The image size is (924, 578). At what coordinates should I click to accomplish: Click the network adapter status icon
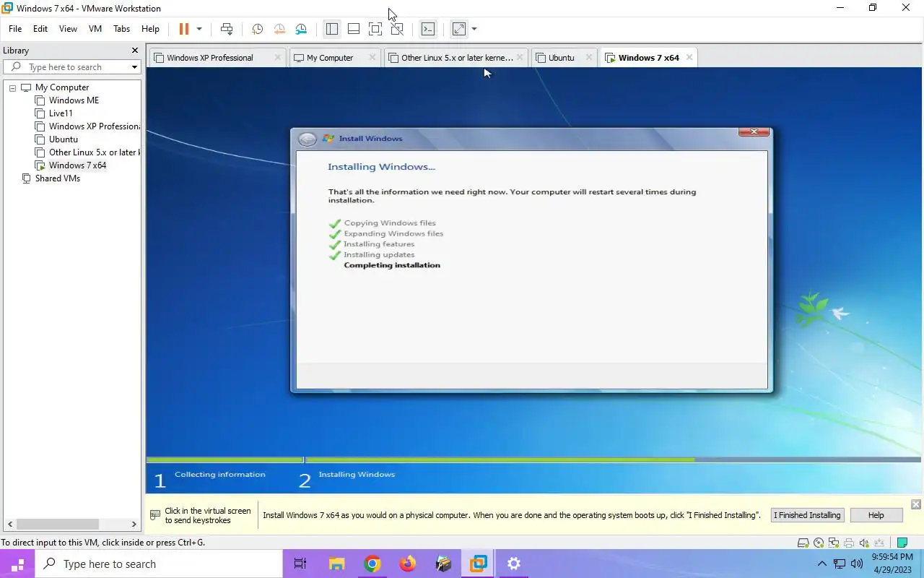click(x=834, y=543)
